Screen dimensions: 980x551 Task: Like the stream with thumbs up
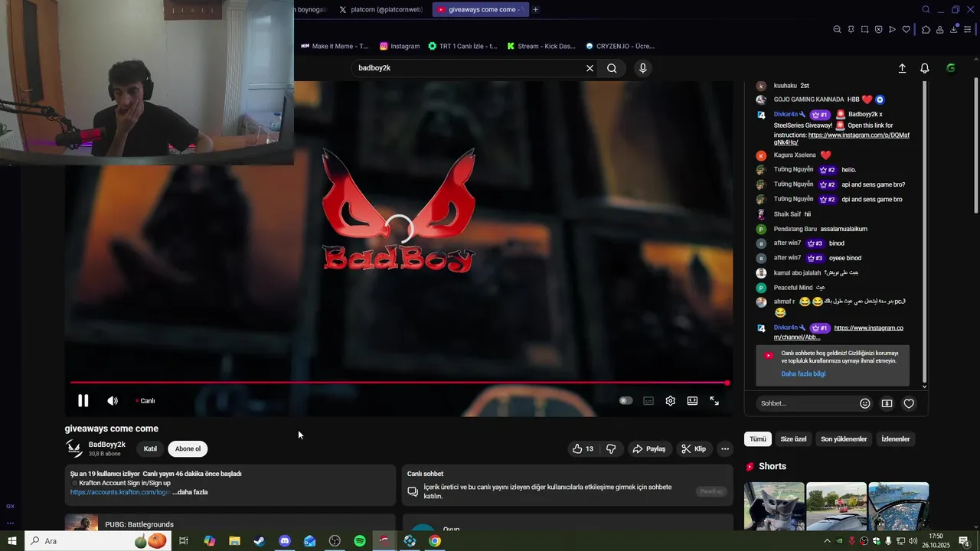[x=583, y=448]
